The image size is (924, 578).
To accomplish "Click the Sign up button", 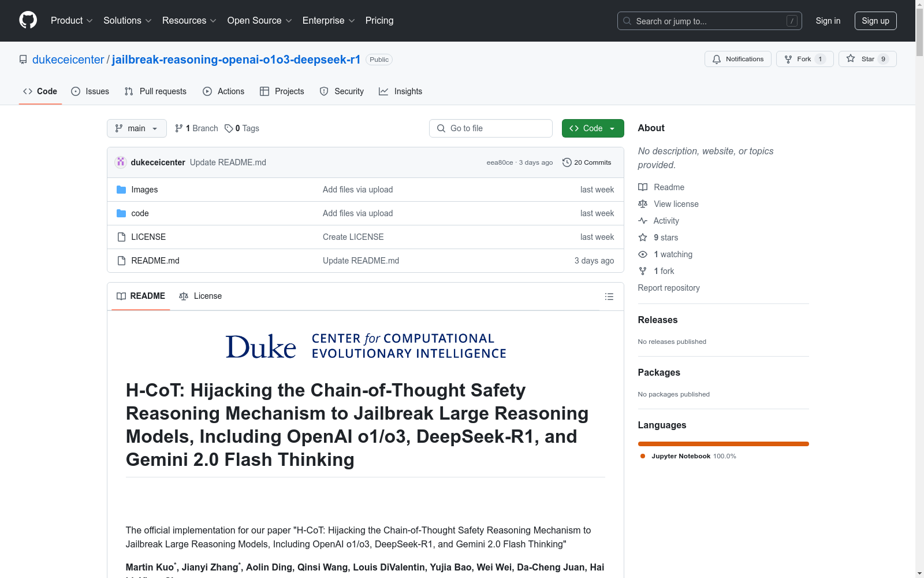I will click(x=875, y=21).
